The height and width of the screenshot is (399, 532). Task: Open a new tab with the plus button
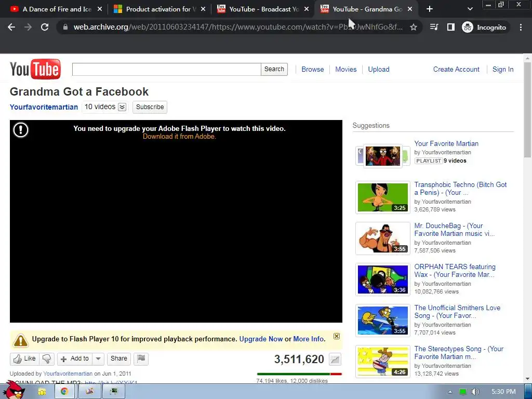[430, 9]
